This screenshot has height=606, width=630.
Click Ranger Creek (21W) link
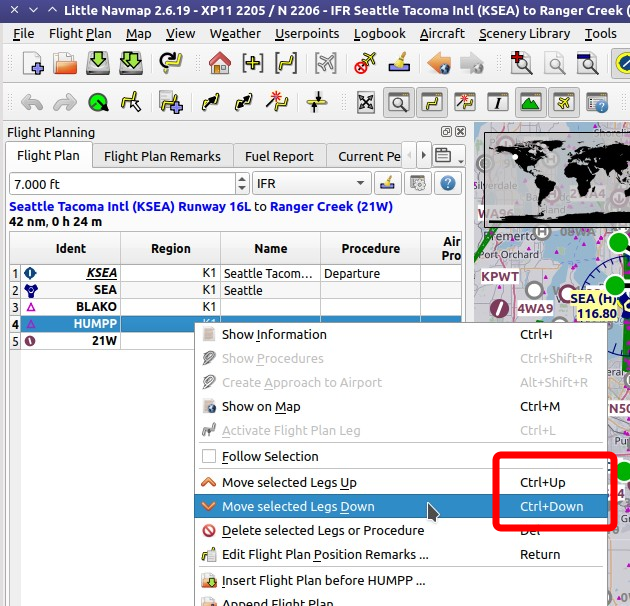(331, 207)
